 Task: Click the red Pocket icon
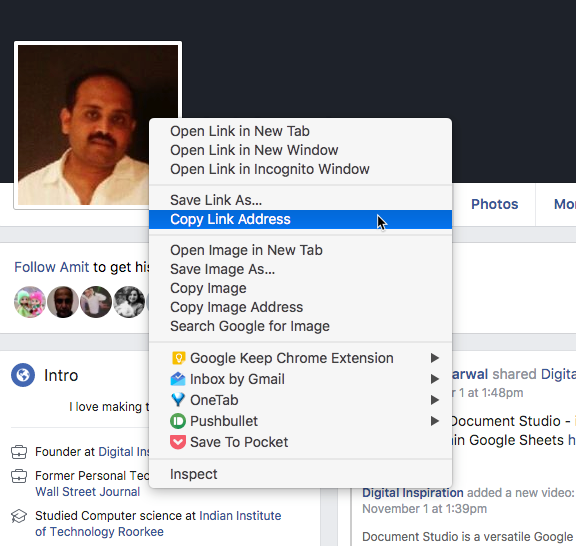pos(178,442)
